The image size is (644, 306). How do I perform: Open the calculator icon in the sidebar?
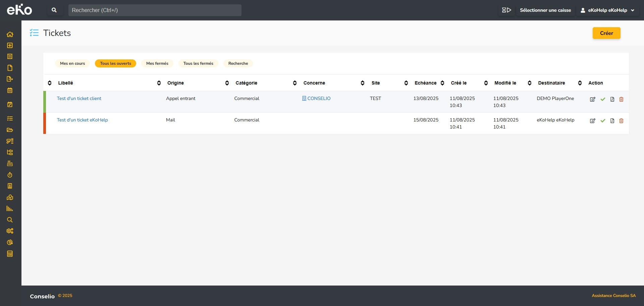pos(10,254)
